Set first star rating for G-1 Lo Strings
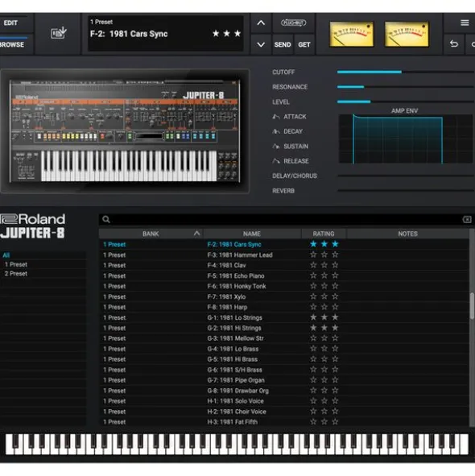Screen dimensions: 475x476 pos(313,317)
